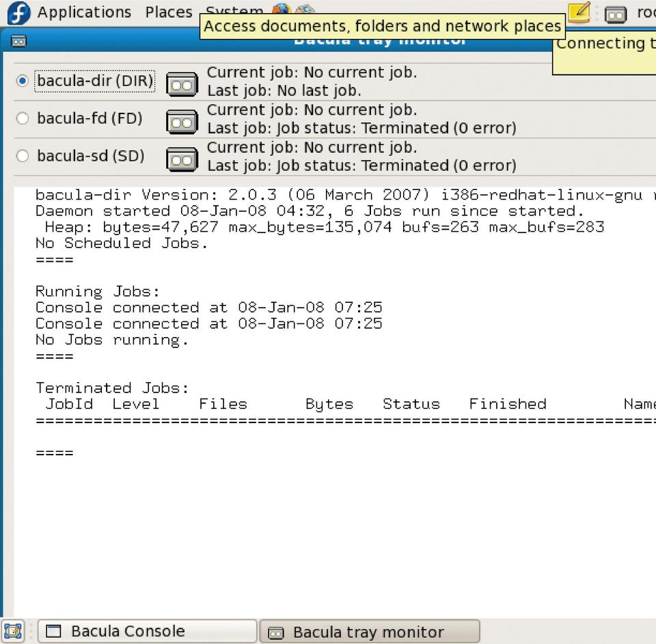
Task: Click the Show Desktop icon in the bottom panel
Action: click(x=13, y=631)
